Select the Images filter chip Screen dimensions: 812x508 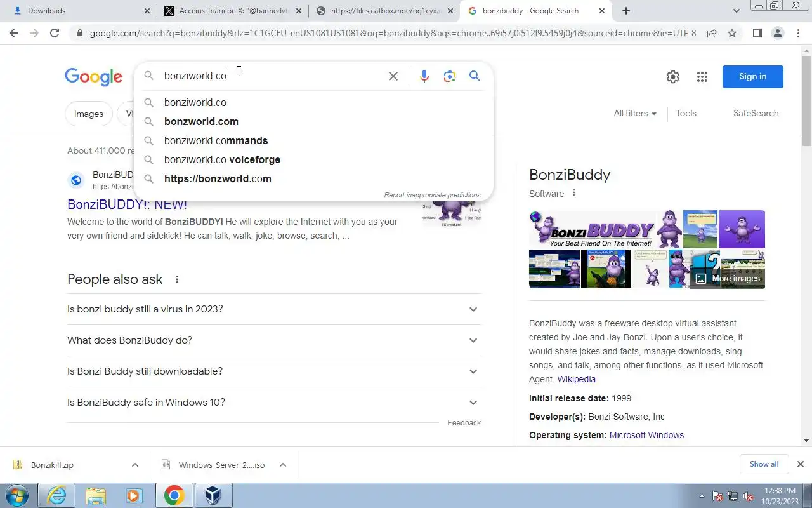tap(89, 114)
